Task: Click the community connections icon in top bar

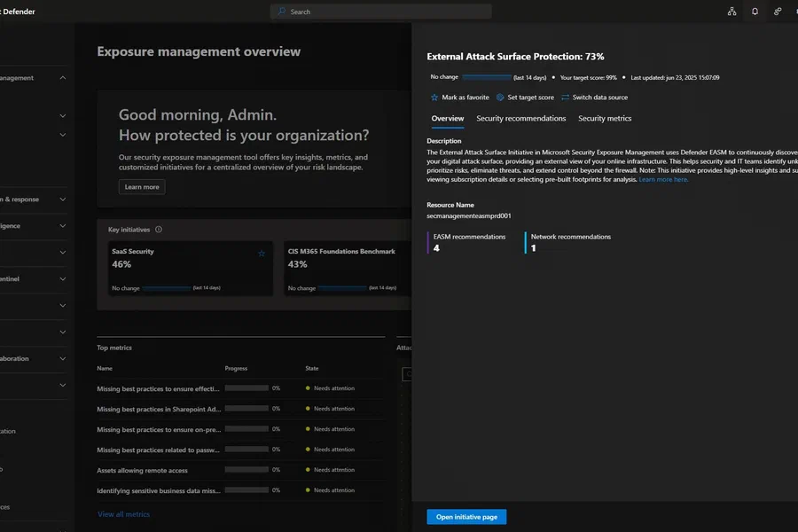Action: pyautogui.click(x=777, y=12)
